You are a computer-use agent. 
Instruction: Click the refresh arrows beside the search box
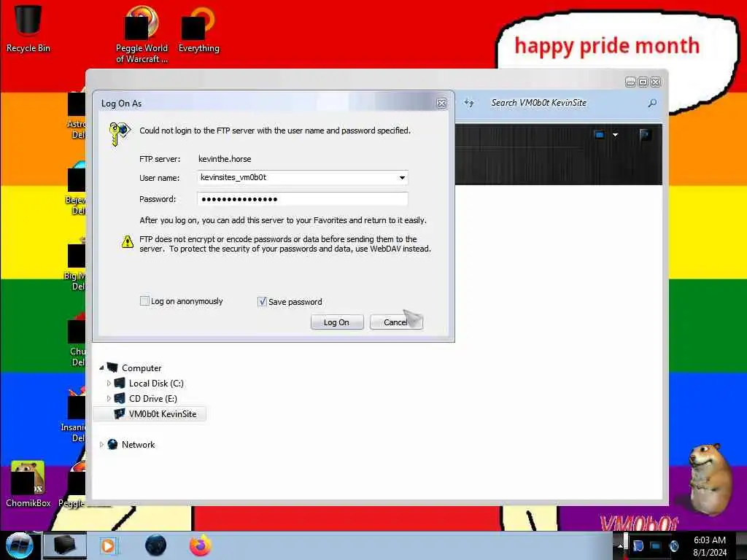pyautogui.click(x=469, y=103)
